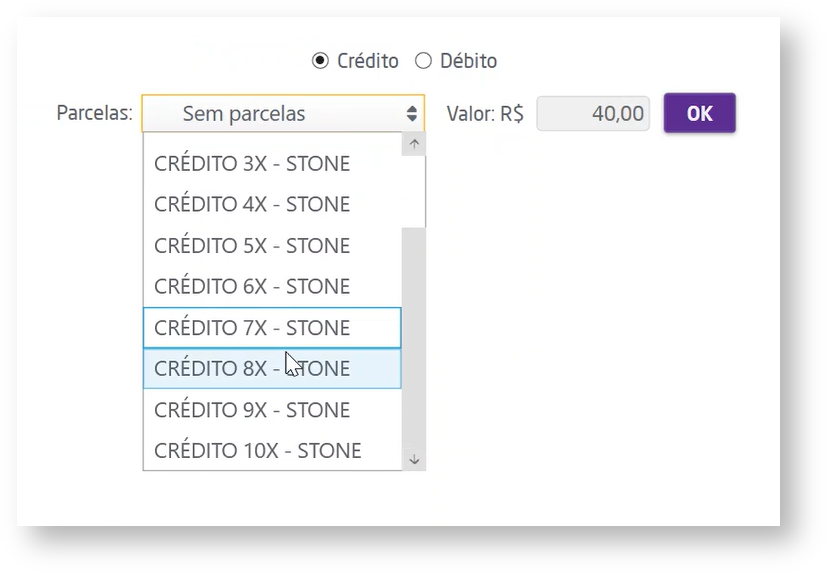Choose CRÉDITO 3X - STONE option
828x574 pixels.
(x=252, y=164)
